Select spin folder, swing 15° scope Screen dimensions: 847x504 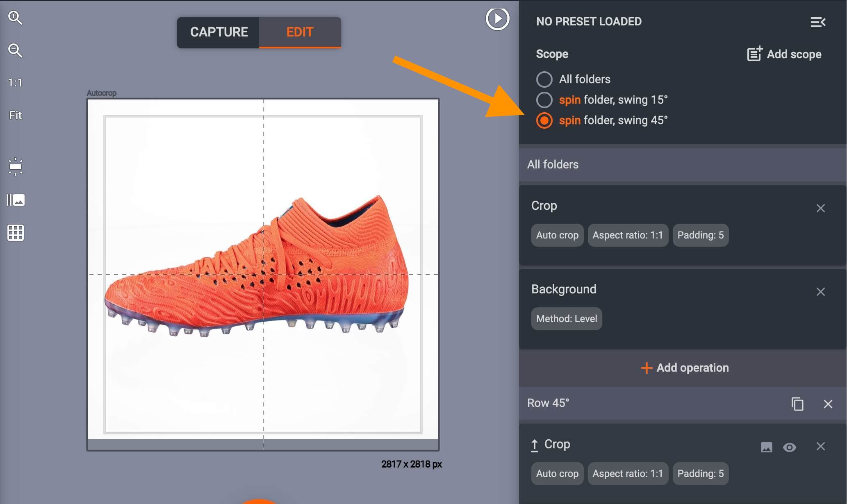coord(544,100)
